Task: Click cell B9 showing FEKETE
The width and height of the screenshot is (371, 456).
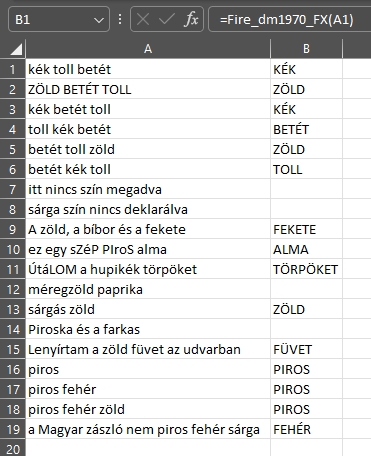Action: click(306, 229)
